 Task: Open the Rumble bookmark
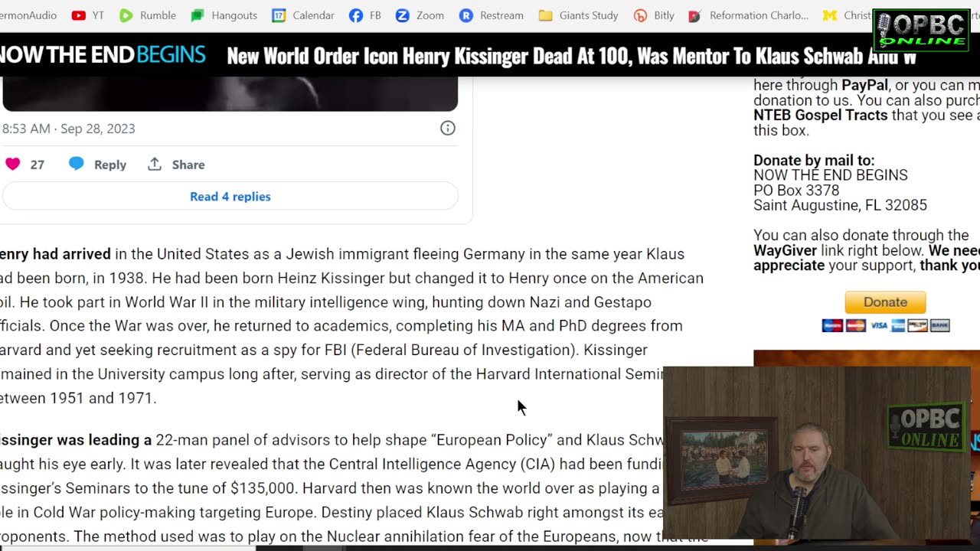[148, 15]
